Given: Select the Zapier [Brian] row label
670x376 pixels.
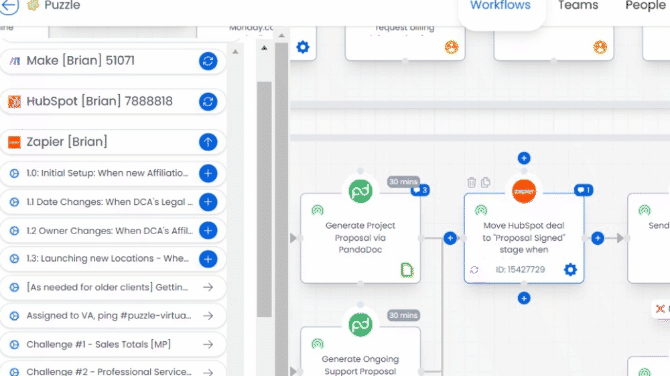Looking at the screenshot, I should coord(67,141).
